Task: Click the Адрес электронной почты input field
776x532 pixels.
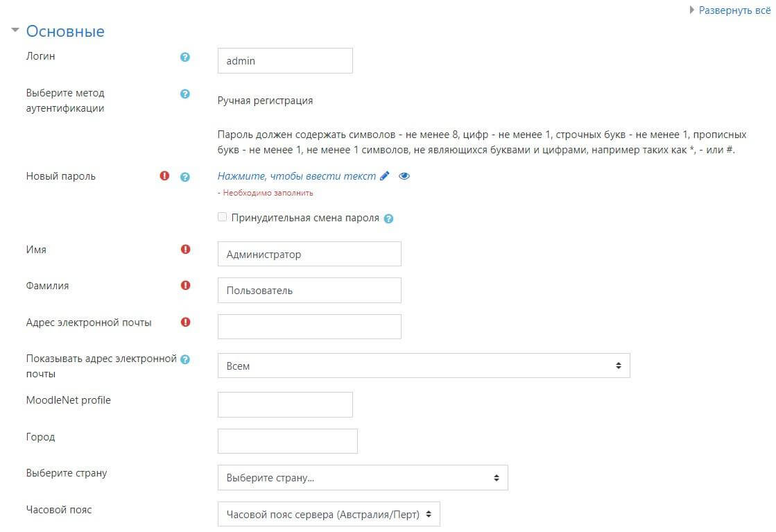Action: [x=309, y=327]
